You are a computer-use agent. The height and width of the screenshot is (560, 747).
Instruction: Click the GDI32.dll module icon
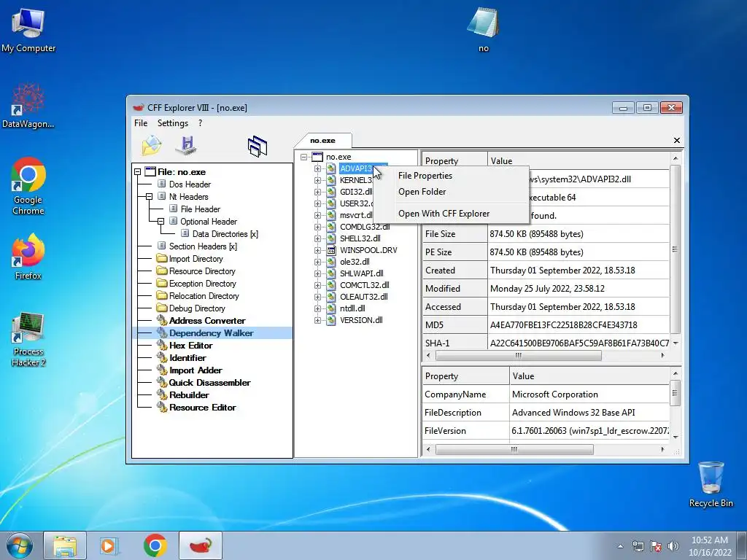pyautogui.click(x=331, y=192)
